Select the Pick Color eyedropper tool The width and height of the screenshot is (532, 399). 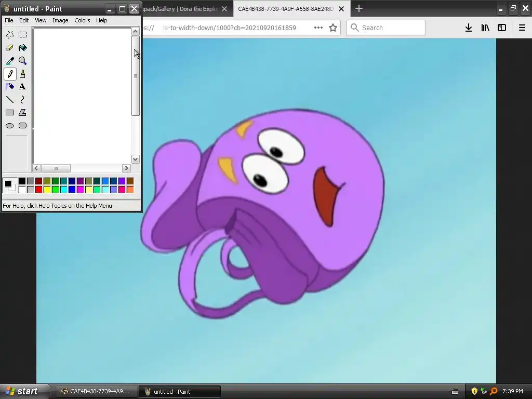pos(9,61)
